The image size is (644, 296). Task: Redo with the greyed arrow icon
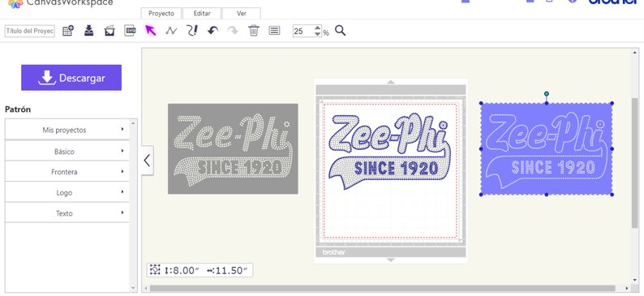(233, 31)
